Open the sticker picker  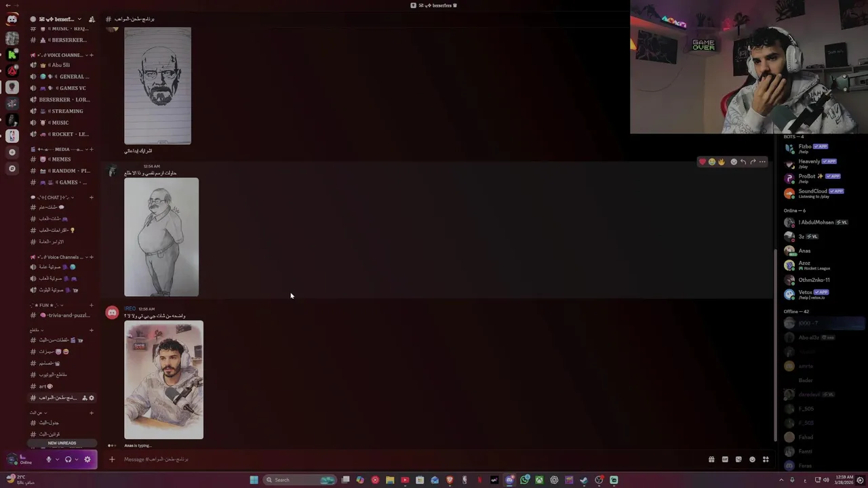[738, 460]
